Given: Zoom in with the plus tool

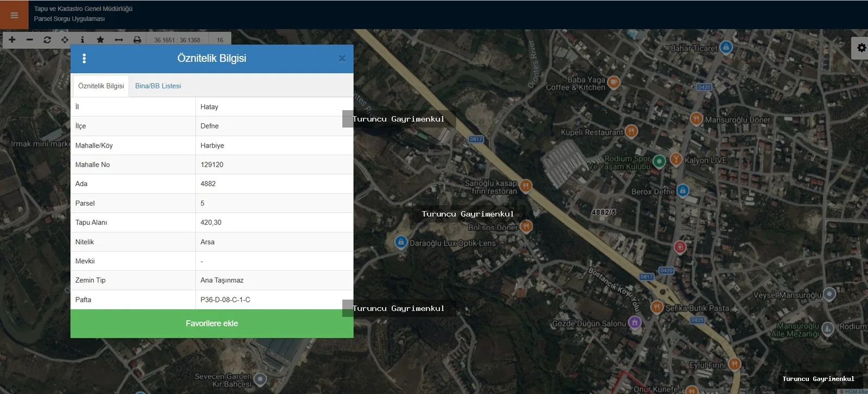Looking at the screenshot, I should [12, 40].
